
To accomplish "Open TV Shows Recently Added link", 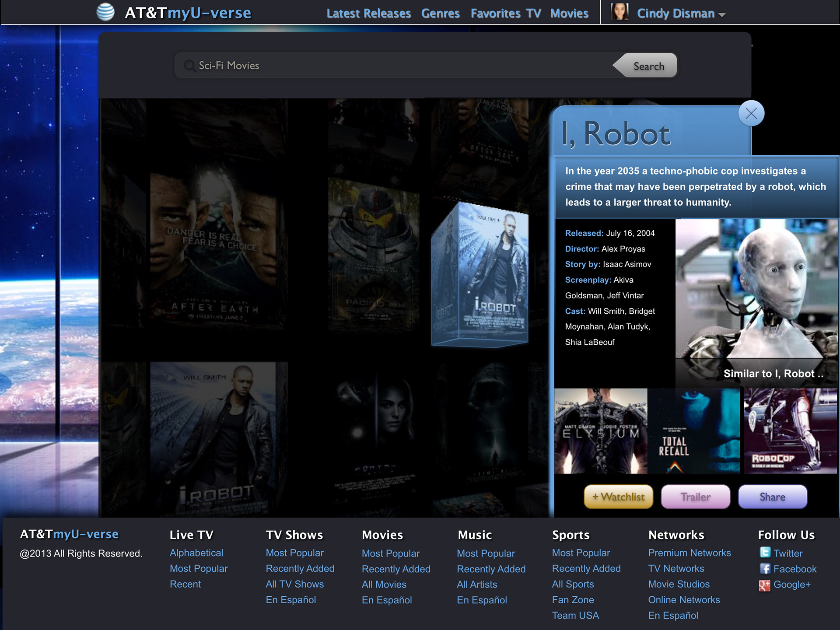I will tap(300, 568).
